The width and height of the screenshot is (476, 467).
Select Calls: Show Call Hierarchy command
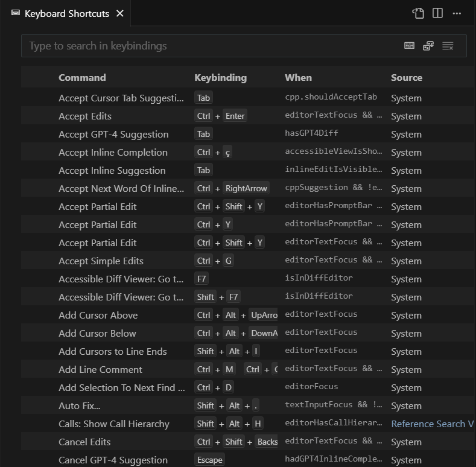click(114, 424)
